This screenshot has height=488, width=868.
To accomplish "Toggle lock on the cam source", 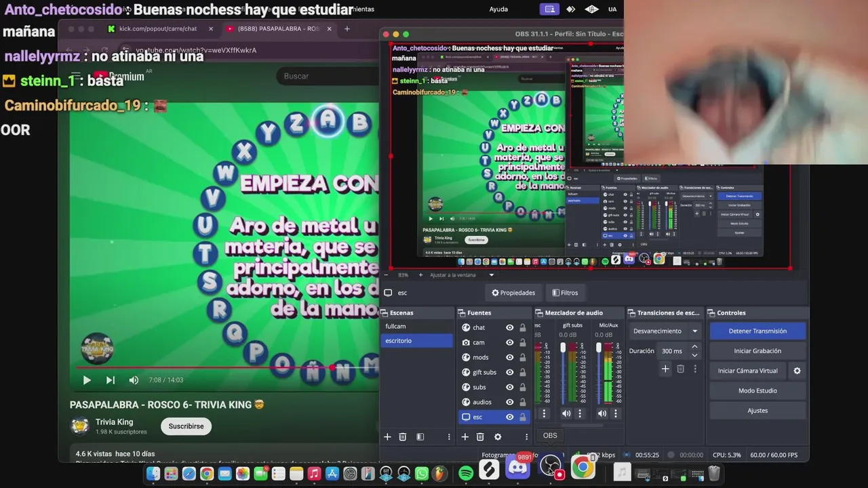I will (522, 342).
